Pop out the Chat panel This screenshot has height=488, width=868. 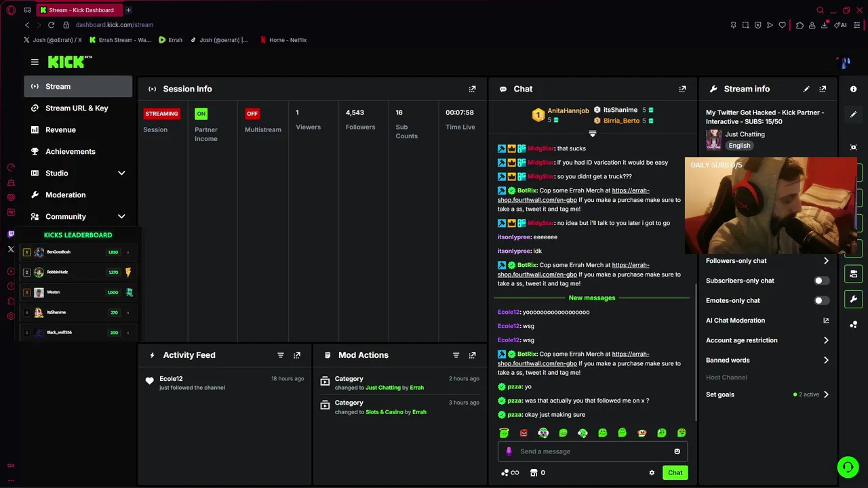682,89
